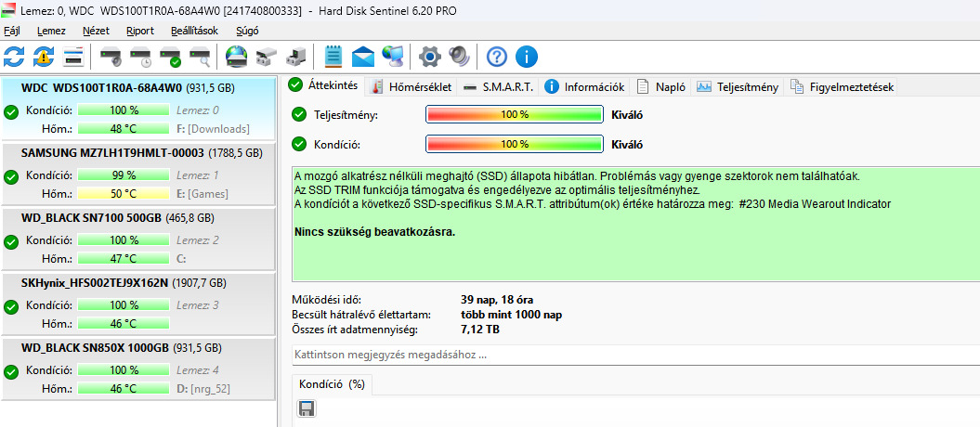Screen dimensions: 980x427
Task: Select the WDC WDS100T1R0A-68A4W0 disk
Action: [137, 108]
